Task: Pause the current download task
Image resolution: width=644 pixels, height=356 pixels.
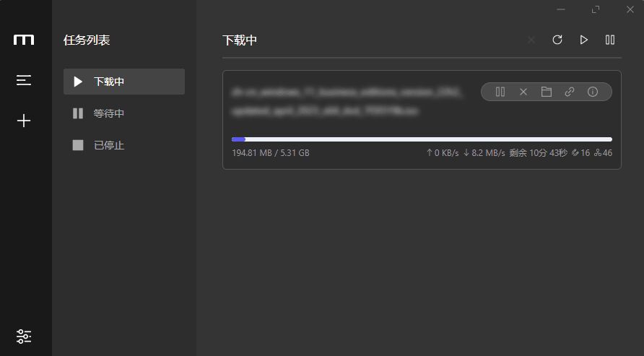Action: tap(500, 92)
